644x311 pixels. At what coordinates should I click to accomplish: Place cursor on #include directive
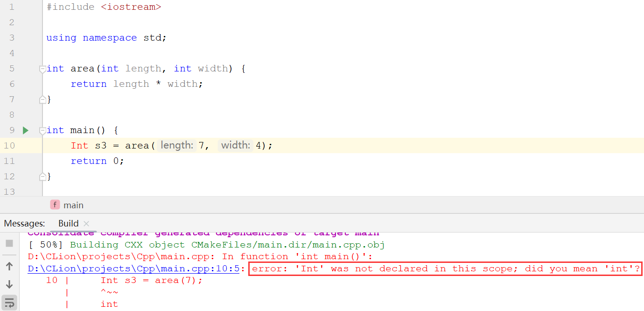[x=70, y=7]
